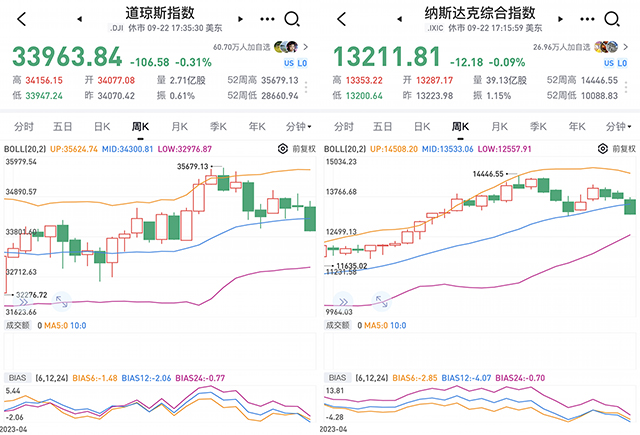
Task: Tap BIAS6:-1.48 reading
Action: tap(95, 378)
